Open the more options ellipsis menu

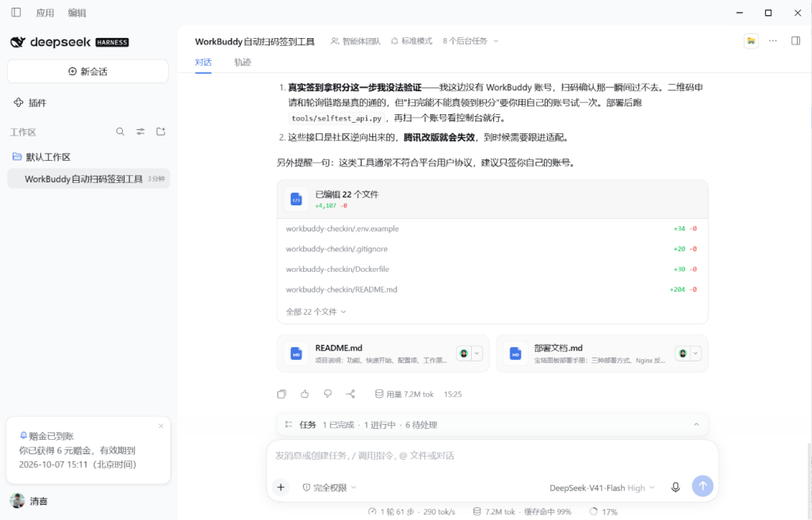tap(772, 41)
